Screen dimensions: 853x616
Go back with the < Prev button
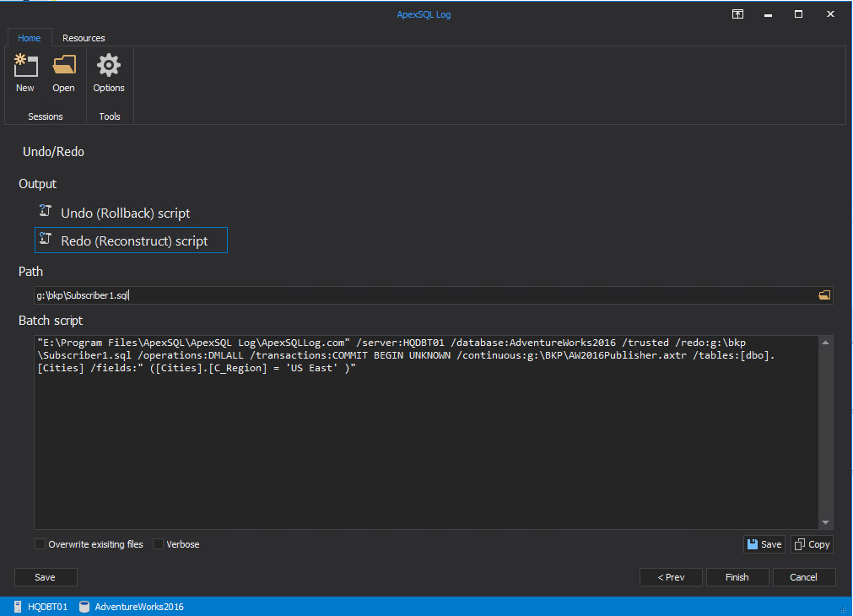(672, 577)
